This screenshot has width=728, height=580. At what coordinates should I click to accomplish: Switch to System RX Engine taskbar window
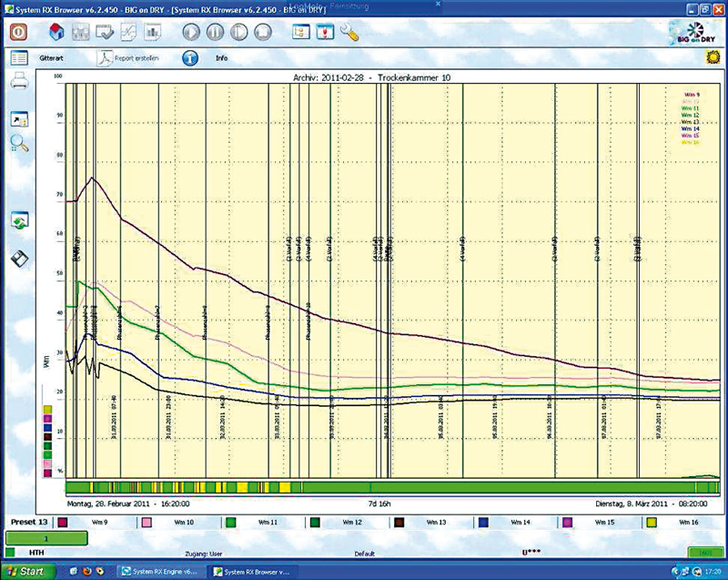pos(160,572)
